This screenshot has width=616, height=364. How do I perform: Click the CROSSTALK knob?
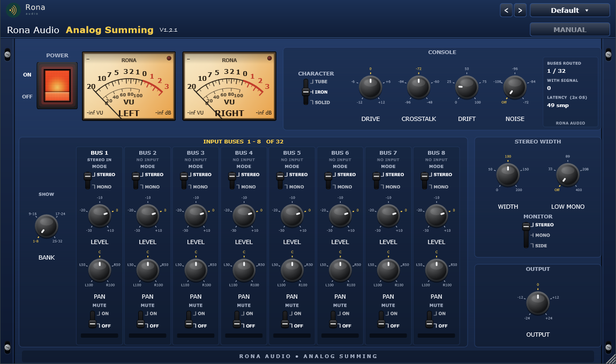point(418,87)
